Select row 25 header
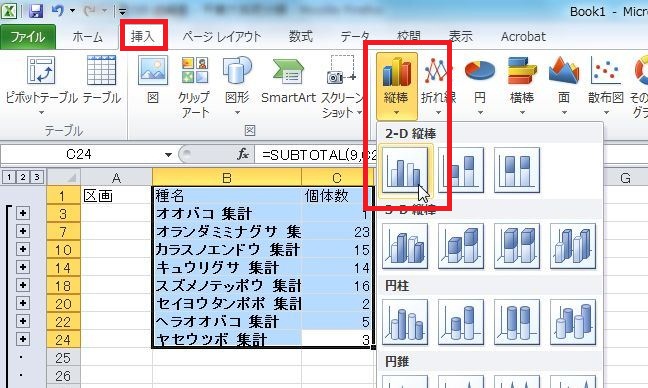The height and width of the screenshot is (388, 648). tap(63, 357)
